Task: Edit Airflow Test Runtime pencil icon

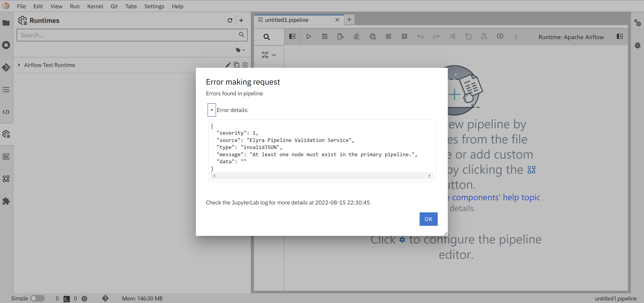Action: tap(228, 65)
